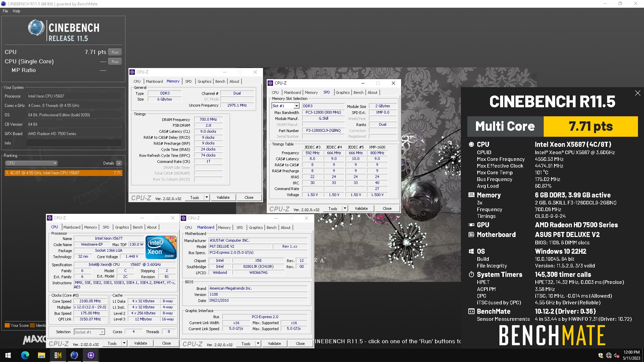
Task: Switch to About tab in Mainboard window
Action: [286, 228]
